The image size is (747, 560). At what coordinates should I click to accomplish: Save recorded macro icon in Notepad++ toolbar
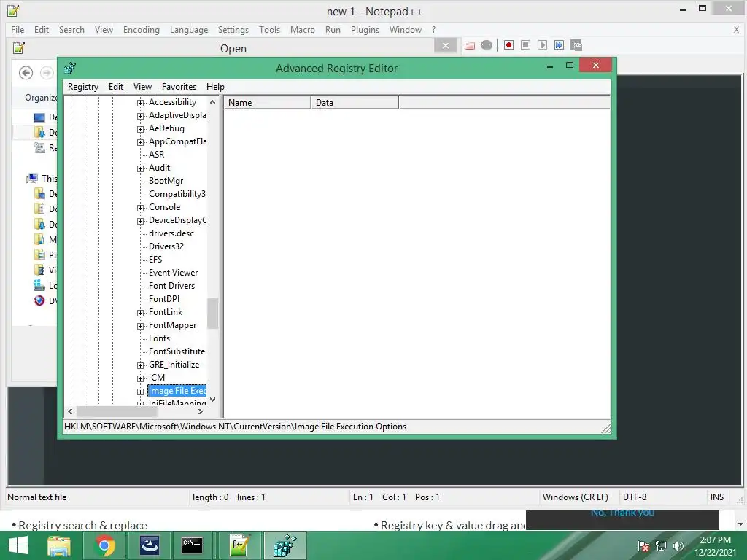pos(576,44)
